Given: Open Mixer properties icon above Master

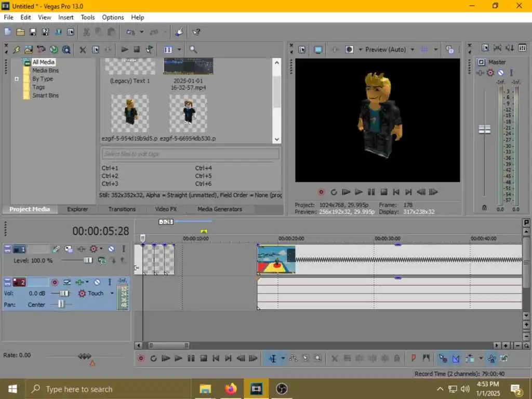Looking at the screenshot, I should 485,48.
